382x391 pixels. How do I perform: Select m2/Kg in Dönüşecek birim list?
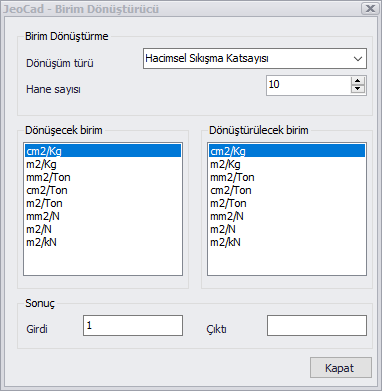[103, 164]
